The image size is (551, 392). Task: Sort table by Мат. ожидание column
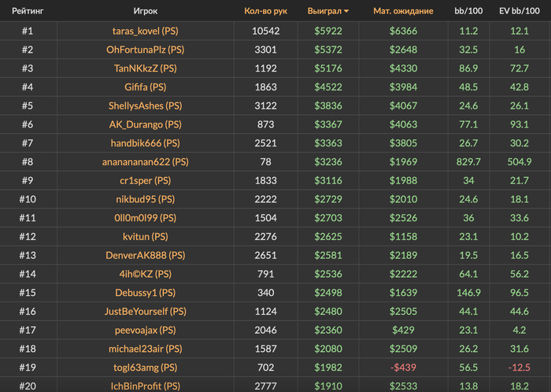tap(403, 12)
